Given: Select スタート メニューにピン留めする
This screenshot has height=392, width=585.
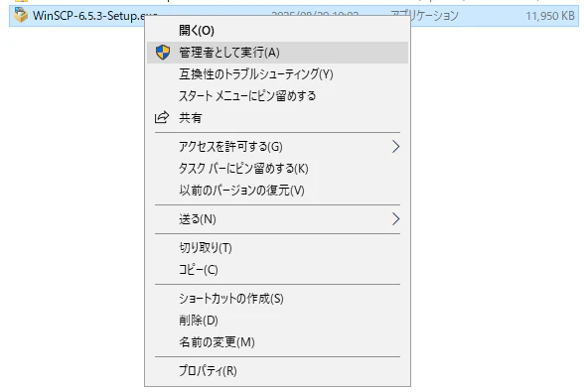Looking at the screenshot, I should pos(277,95).
